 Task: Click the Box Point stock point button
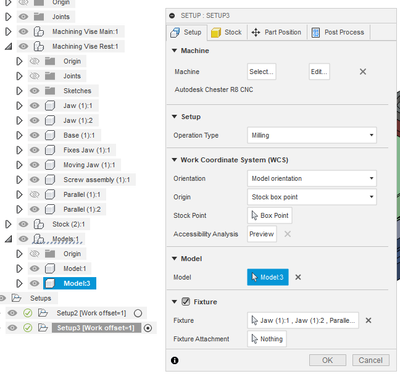(x=270, y=216)
